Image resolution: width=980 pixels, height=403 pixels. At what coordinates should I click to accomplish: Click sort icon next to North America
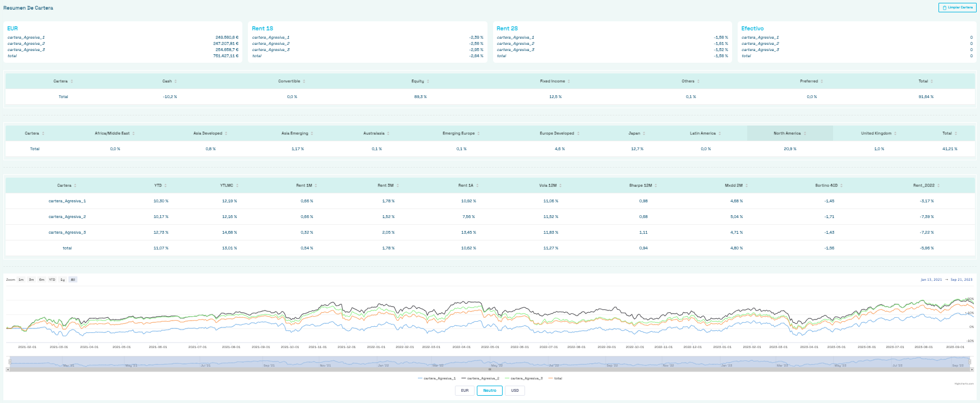[805, 133]
